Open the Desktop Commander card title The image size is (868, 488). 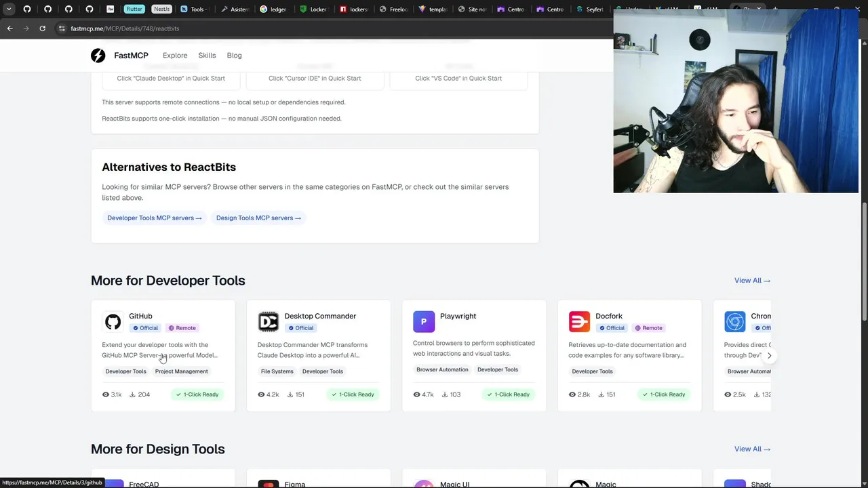click(320, 316)
